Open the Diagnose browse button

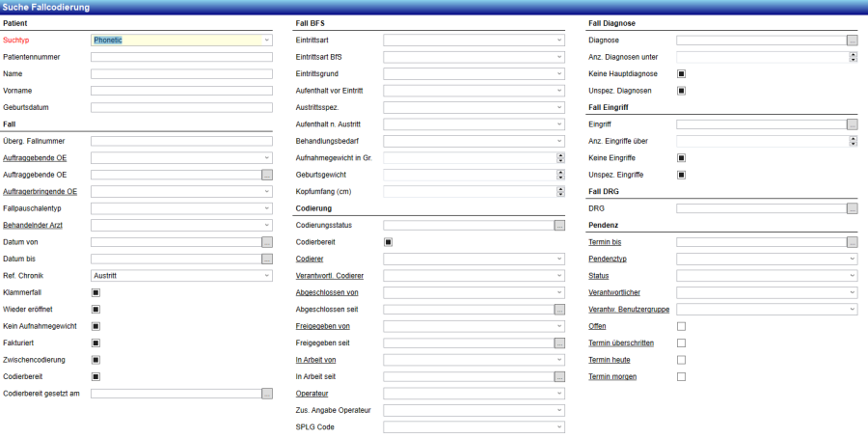(x=852, y=40)
